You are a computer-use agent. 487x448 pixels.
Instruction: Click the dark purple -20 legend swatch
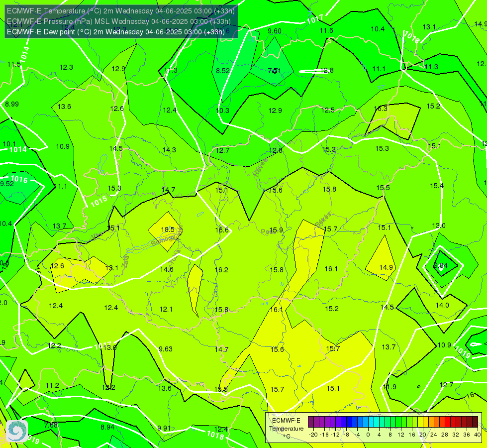coord(310,422)
